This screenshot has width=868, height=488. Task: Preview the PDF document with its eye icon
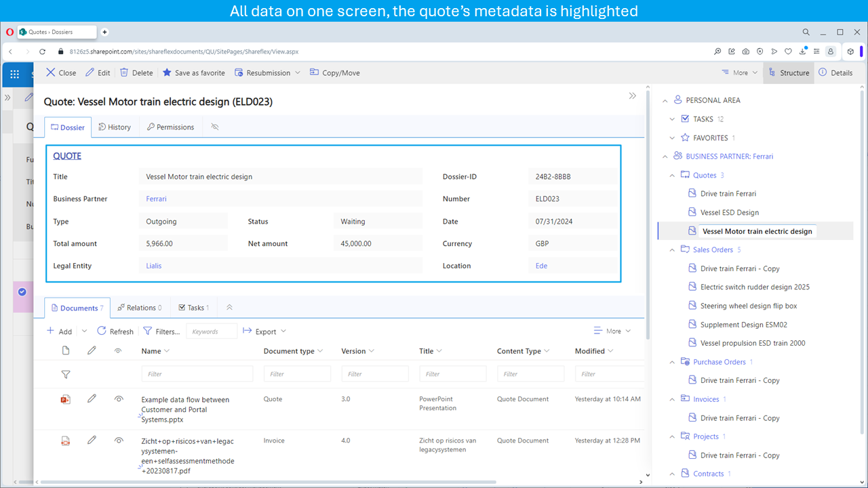coord(119,441)
